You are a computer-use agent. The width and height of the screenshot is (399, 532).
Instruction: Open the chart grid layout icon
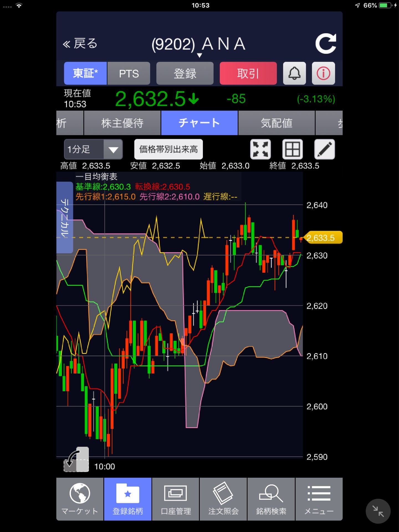[x=292, y=149]
